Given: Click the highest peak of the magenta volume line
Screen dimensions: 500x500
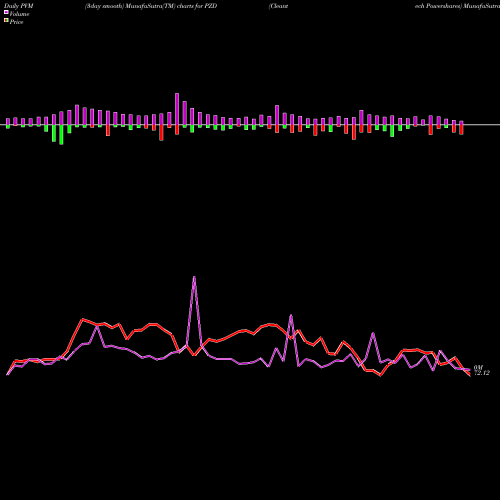Looking at the screenshot, I should point(194,277).
